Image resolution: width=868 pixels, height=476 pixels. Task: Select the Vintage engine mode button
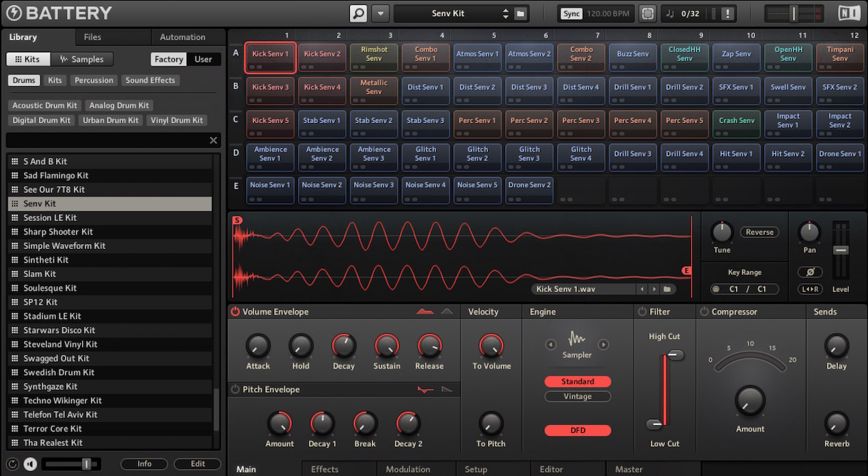578,397
